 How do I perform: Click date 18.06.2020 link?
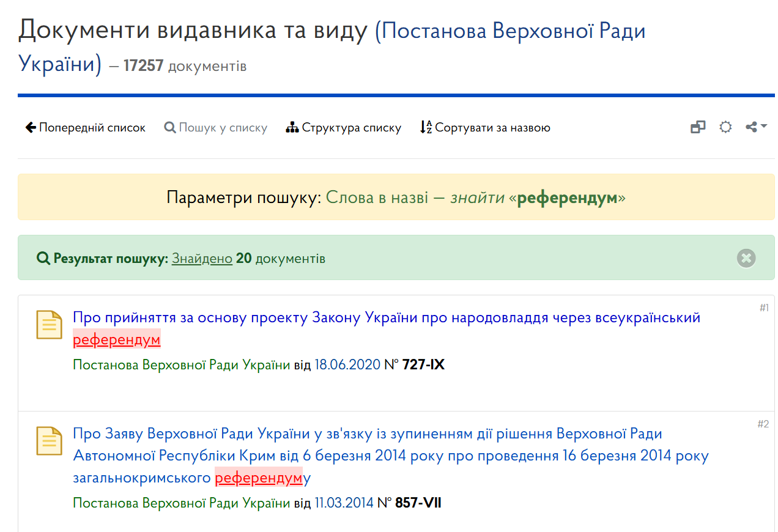point(347,365)
